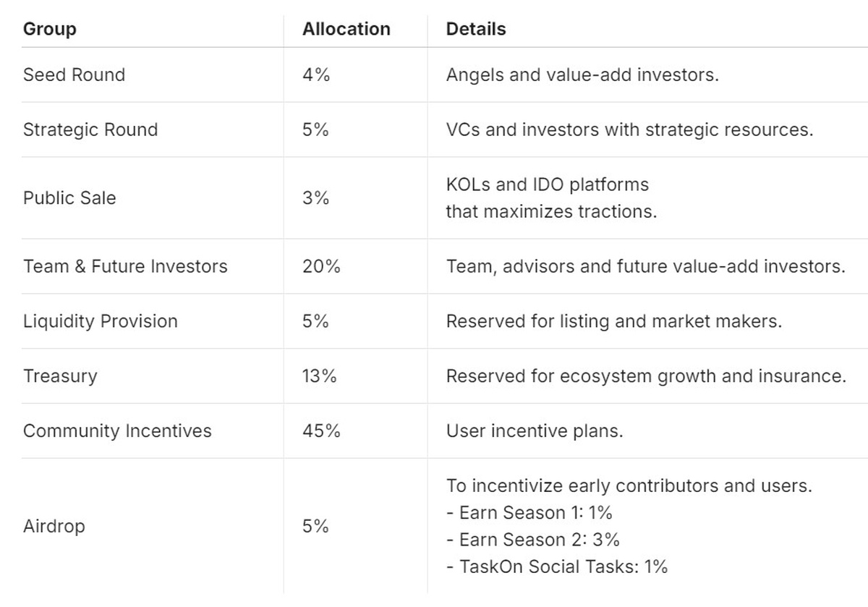Click the Treasury group cell
The image size is (868, 607).
60,376
